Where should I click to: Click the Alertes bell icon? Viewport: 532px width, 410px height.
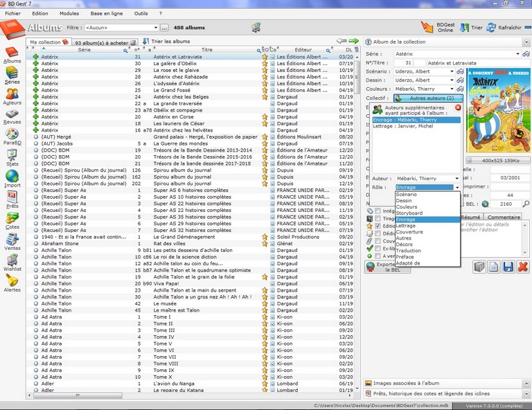click(12, 281)
